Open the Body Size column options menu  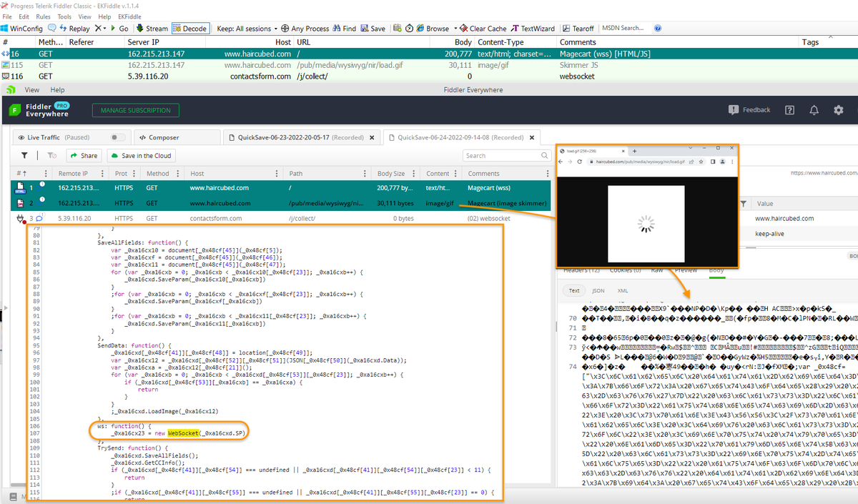tap(415, 174)
